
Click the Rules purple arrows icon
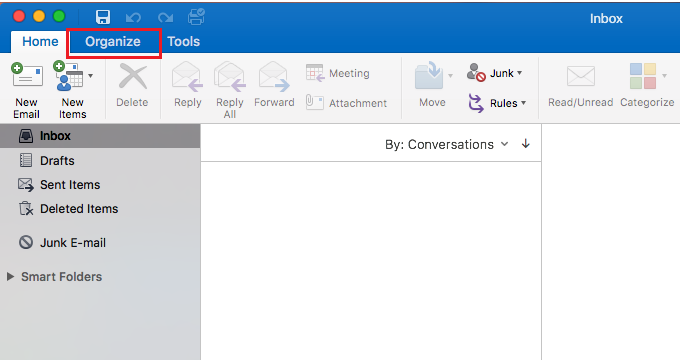pos(476,103)
